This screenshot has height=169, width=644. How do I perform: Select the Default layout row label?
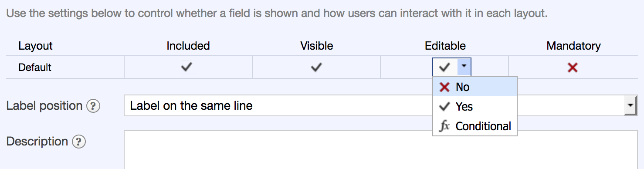35,68
